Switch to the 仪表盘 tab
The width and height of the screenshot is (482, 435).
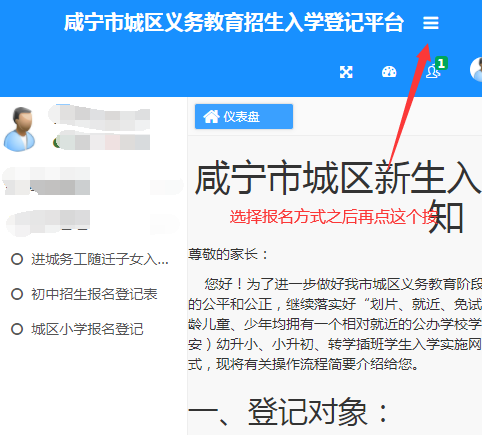point(244,116)
